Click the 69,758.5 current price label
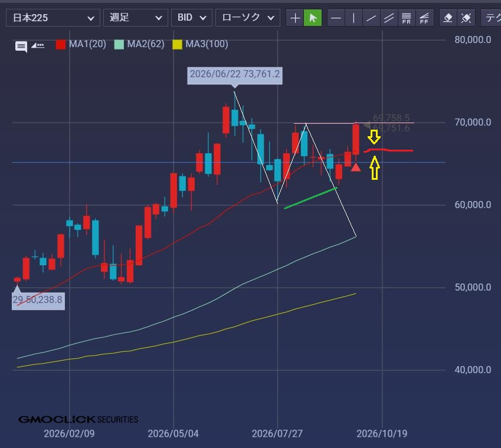501x448 pixels. pyautogui.click(x=391, y=118)
